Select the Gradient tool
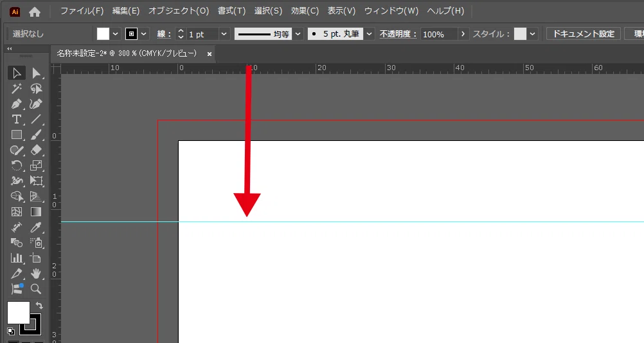644x343 pixels. [36, 212]
